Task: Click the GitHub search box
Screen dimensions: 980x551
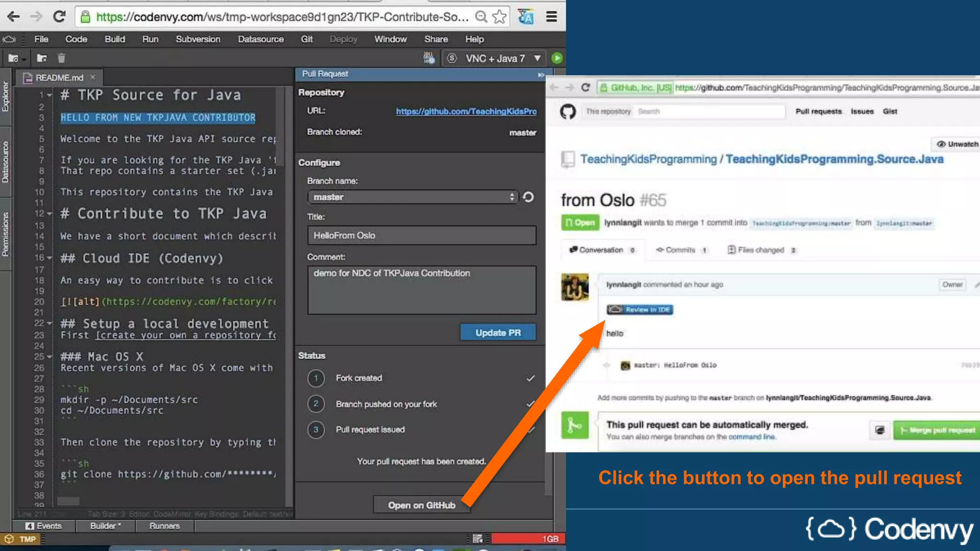Action: pyautogui.click(x=710, y=111)
